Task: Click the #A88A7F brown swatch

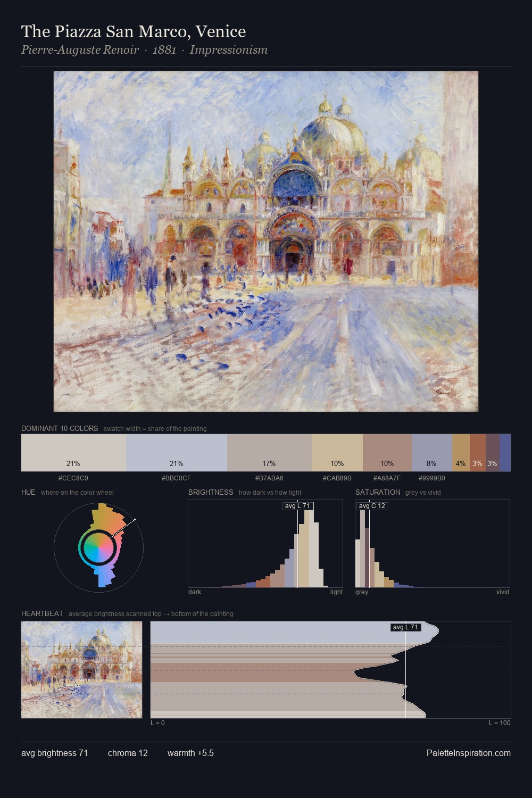Action: (387, 453)
